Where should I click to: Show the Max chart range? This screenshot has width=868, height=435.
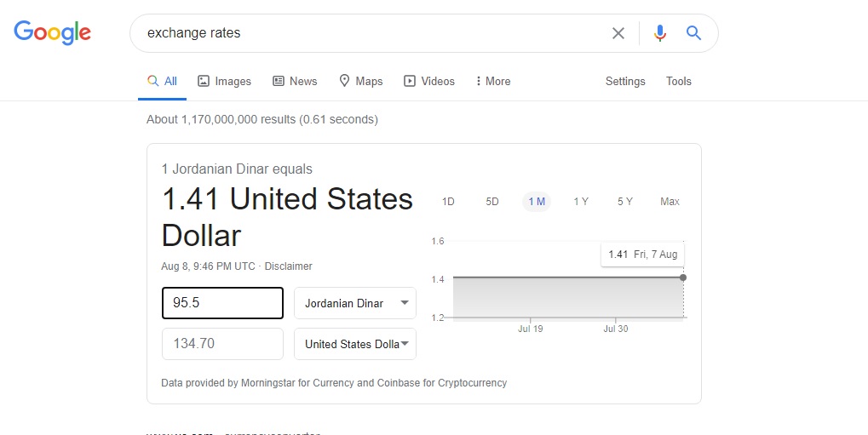[670, 202]
